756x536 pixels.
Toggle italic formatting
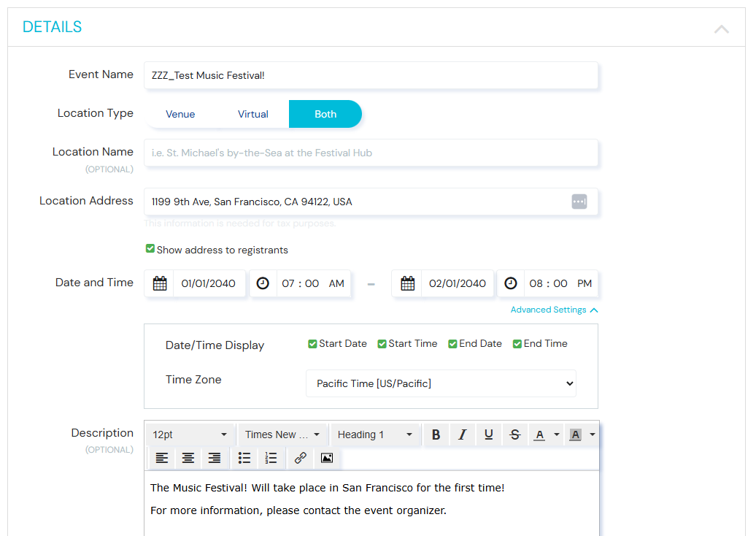coord(462,434)
